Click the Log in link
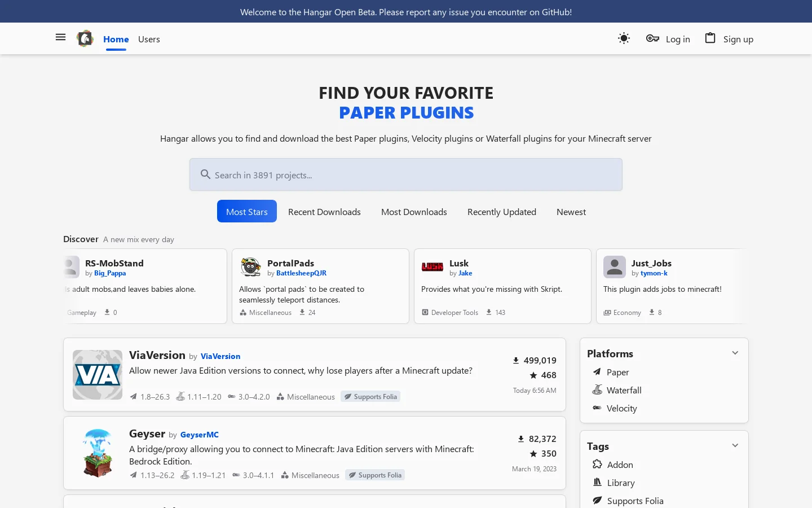812x508 pixels. tap(678, 39)
